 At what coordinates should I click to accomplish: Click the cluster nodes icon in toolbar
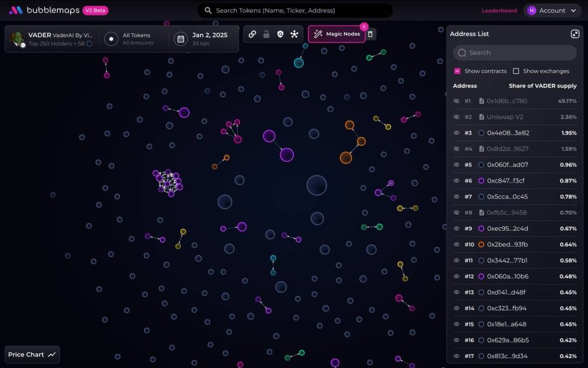295,34
